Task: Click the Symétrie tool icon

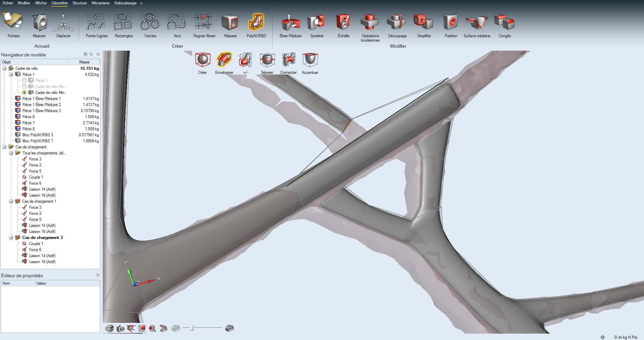Action: tap(316, 22)
